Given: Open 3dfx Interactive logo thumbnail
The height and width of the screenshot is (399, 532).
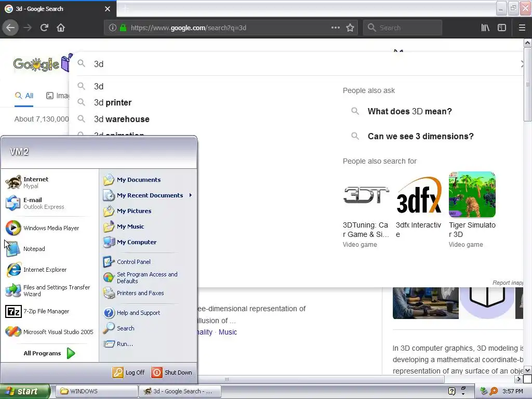Looking at the screenshot, I should [x=419, y=195].
